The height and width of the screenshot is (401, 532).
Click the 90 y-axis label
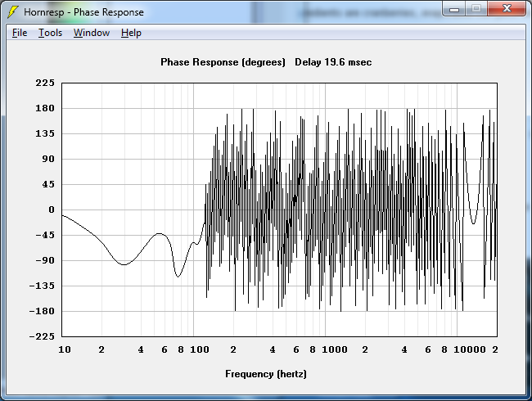point(48,159)
